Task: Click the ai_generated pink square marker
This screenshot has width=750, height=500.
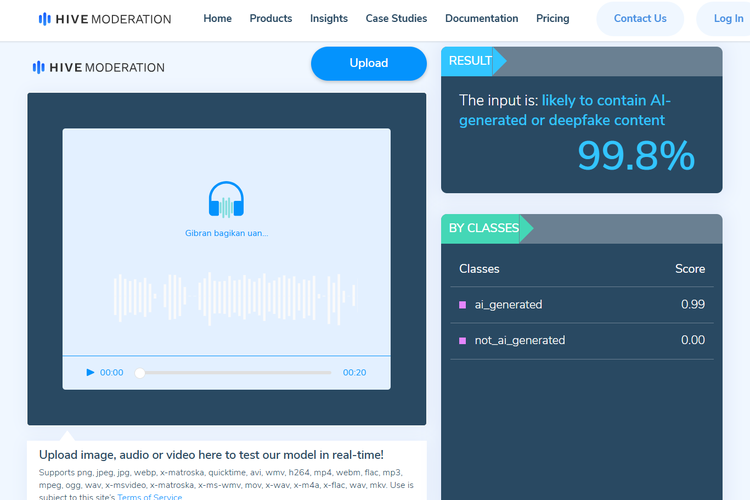Action: (x=462, y=305)
